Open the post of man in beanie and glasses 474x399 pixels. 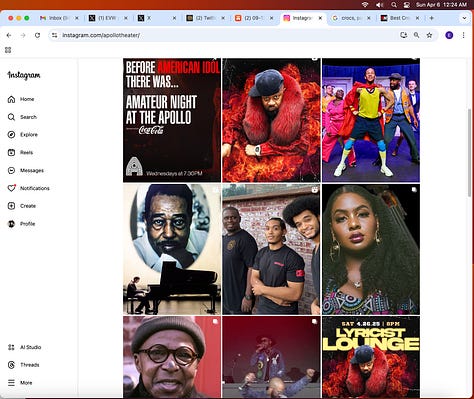(x=172, y=357)
